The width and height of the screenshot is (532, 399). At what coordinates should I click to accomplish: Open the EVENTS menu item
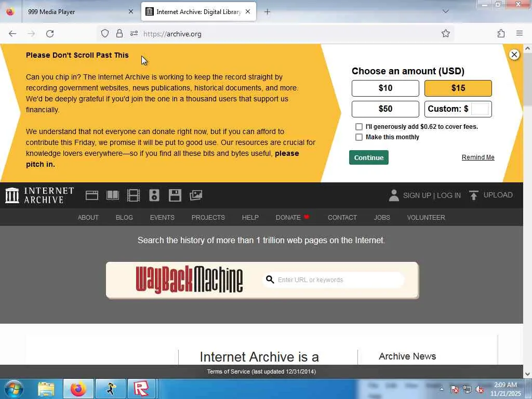click(x=162, y=218)
